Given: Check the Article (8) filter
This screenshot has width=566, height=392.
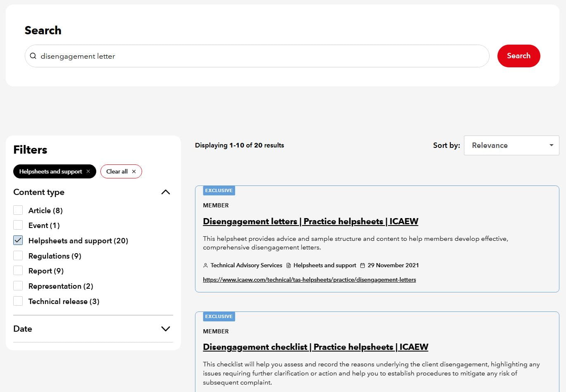Looking at the screenshot, I should click(x=18, y=210).
